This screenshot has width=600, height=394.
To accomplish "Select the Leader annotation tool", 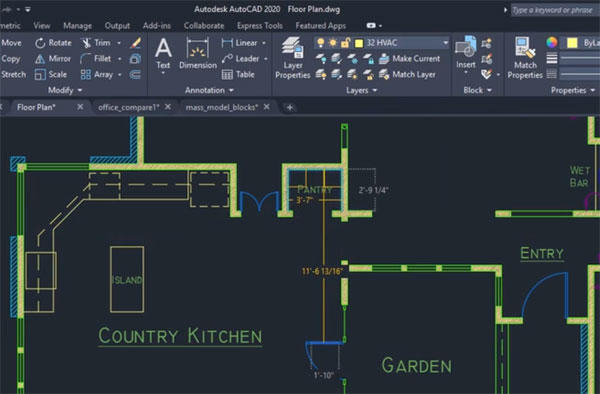I will pos(240,59).
